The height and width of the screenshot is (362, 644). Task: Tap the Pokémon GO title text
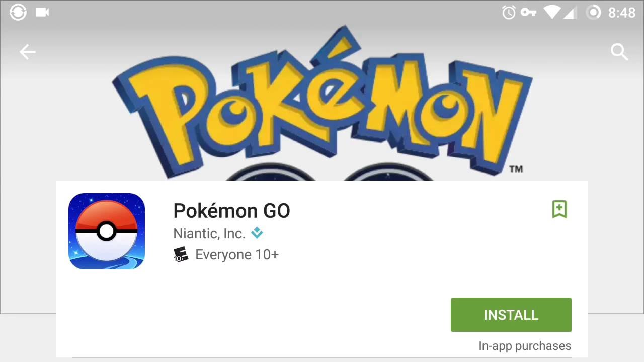coord(231,211)
